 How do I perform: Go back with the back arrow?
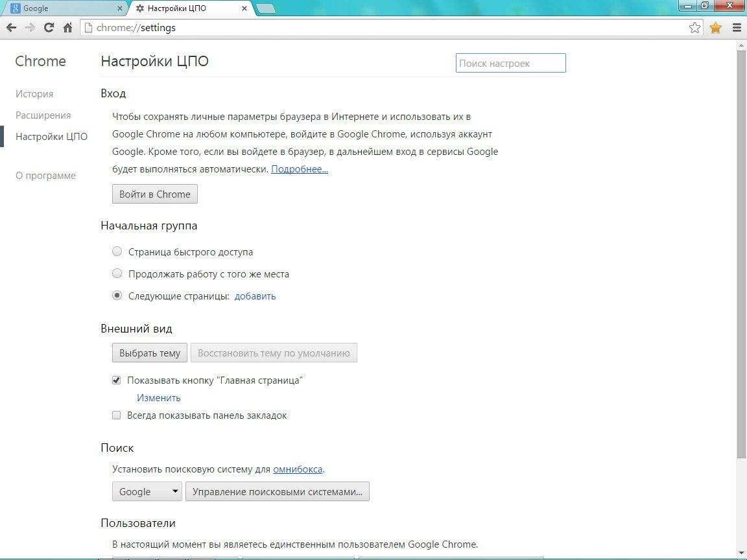(12, 28)
